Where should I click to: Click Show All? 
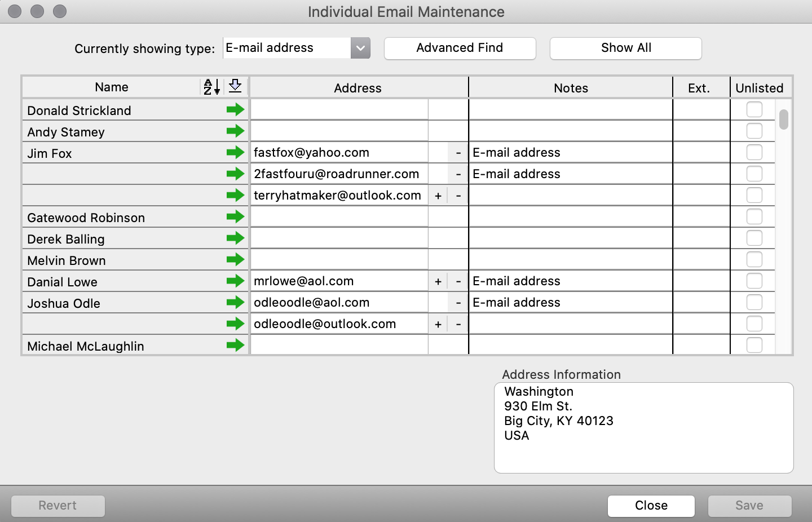coord(625,48)
